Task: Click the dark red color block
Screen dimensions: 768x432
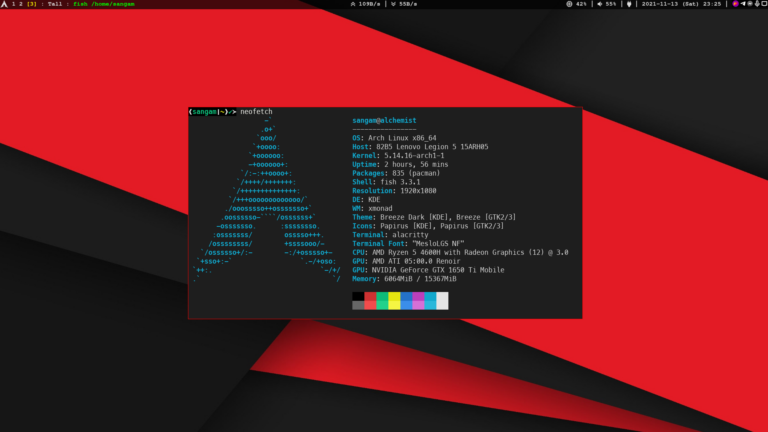Action: coord(370,296)
